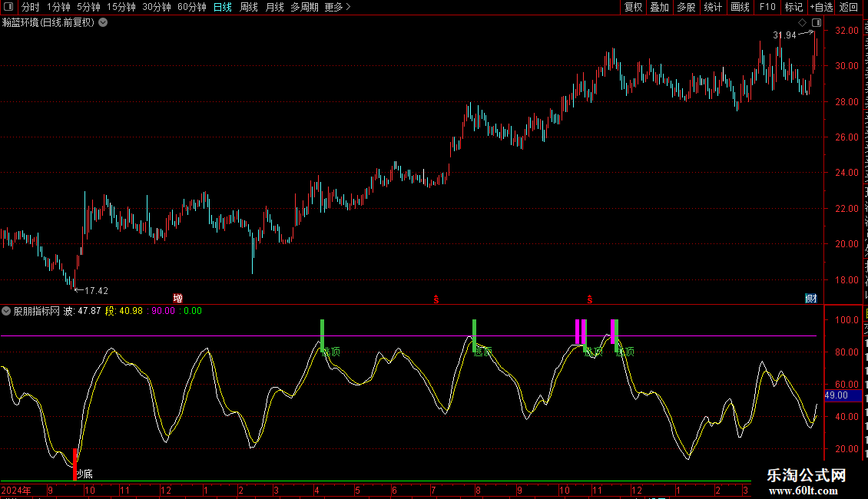Click the highlighted 49.00 axis value

coord(843,395)
